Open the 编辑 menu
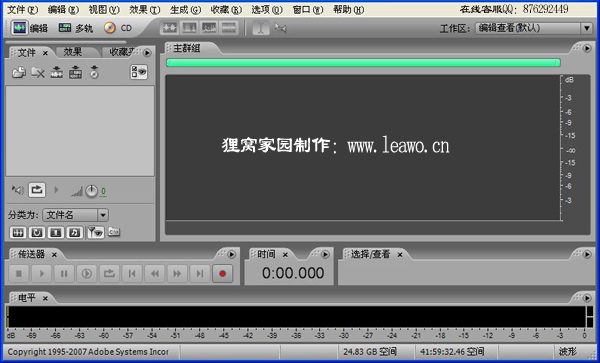The width and height of the screenshot is (600, 363). tap(63, 10)
